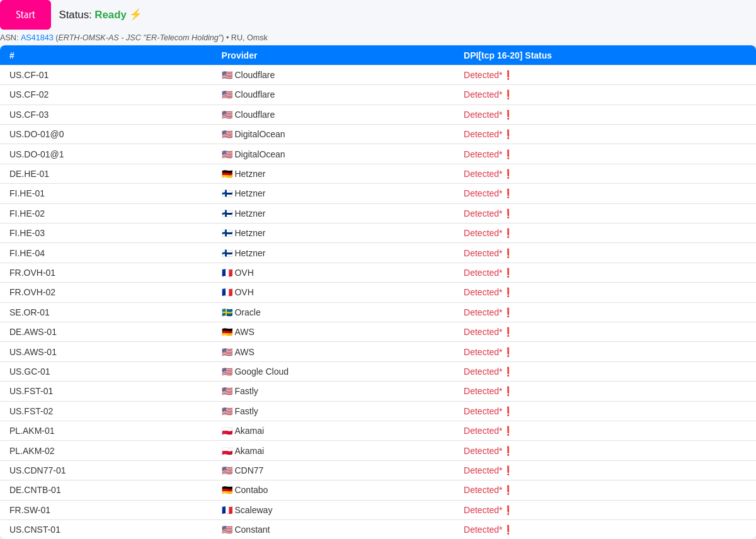The image size is (756, 539).
Task: Select row ID US.FST-01
Action: [31, 391]
